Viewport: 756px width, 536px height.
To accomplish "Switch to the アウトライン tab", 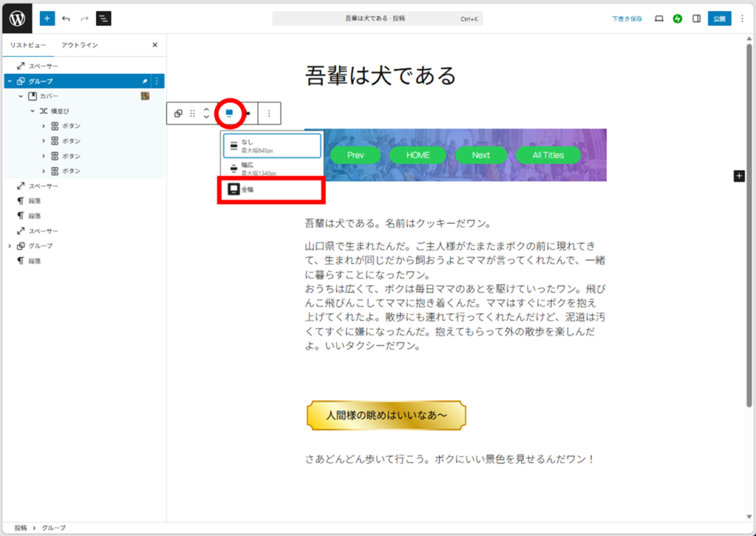I will (80, 45).
